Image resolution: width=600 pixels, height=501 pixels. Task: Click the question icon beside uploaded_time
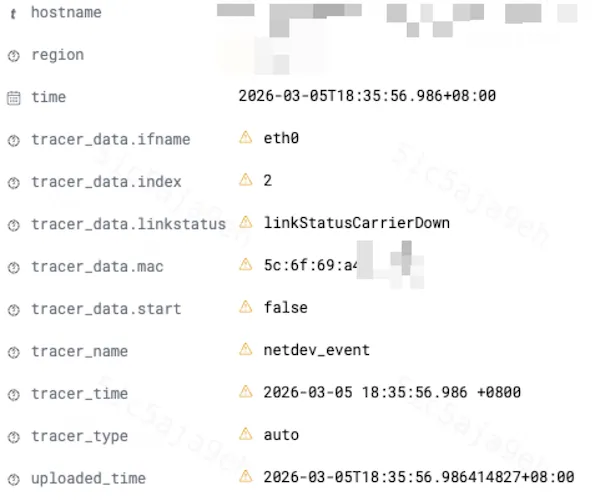coord(14,479)
